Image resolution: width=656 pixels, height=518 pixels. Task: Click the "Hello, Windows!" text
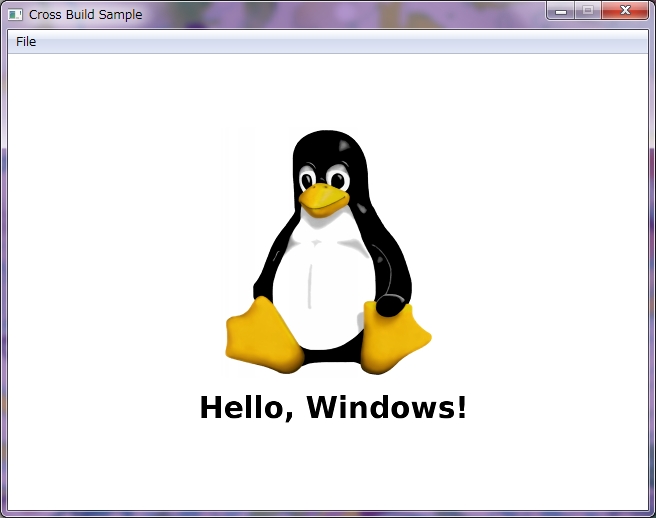(x=333, y=408)
